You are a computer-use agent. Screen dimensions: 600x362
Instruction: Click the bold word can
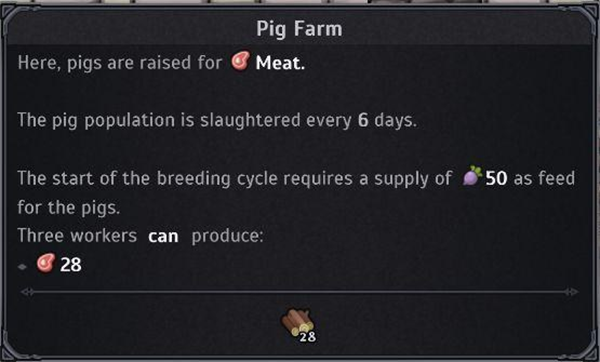coord(163,236)
